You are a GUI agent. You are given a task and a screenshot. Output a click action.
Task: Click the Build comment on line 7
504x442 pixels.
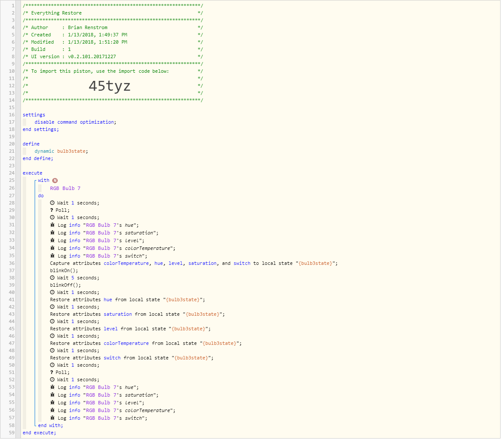click(x=113, y=50)
